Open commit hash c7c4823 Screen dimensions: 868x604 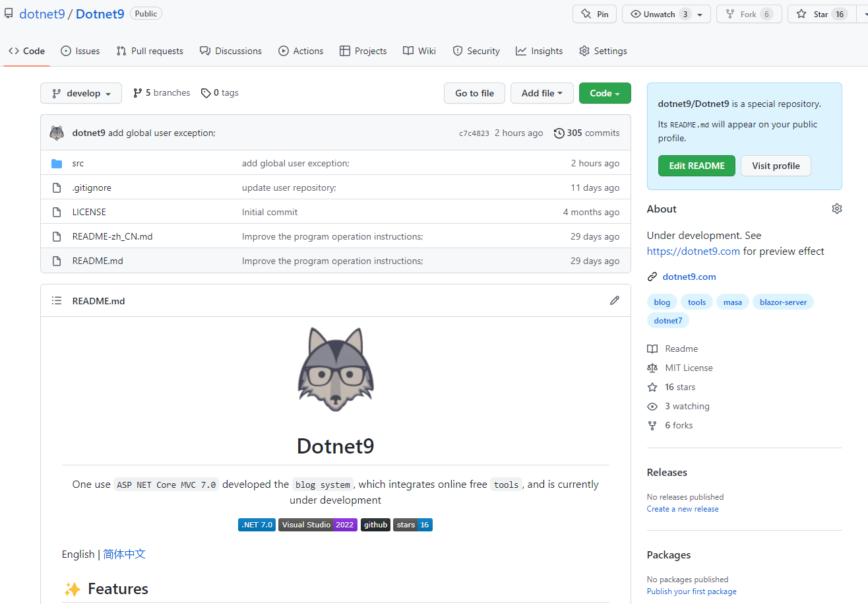click(474, 133)
